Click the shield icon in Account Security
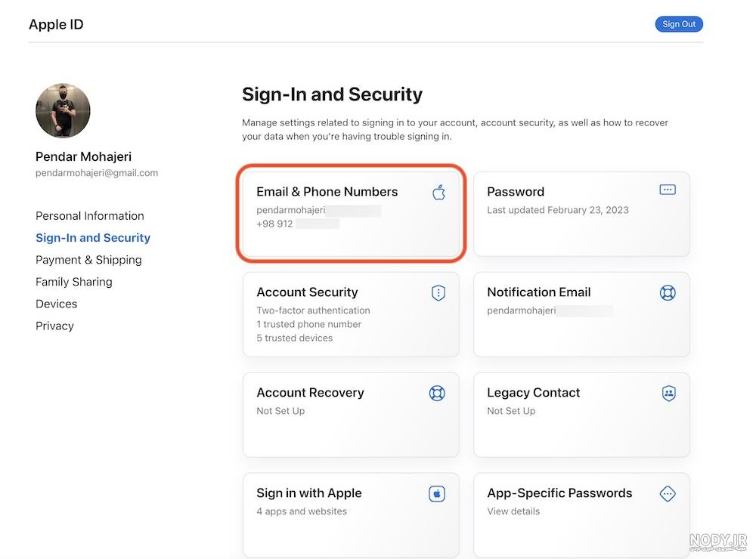Viewport: 756px width, 559px height. pos(438,292)
